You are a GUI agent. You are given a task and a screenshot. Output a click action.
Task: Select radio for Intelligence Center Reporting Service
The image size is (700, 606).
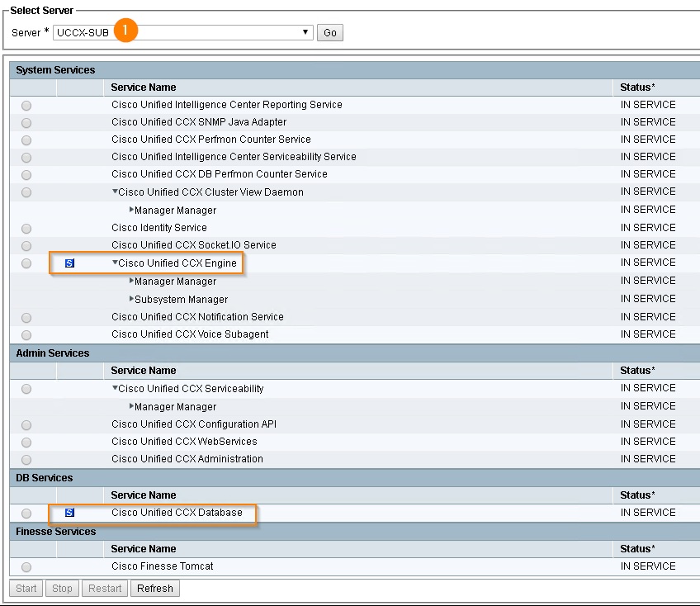(x=26, y=106)
